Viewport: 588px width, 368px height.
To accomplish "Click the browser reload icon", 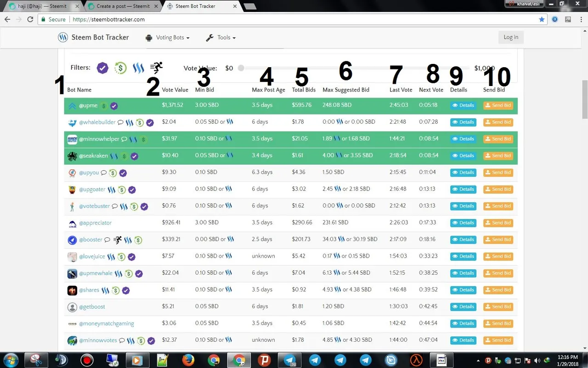I will click(x=30, y=19).
